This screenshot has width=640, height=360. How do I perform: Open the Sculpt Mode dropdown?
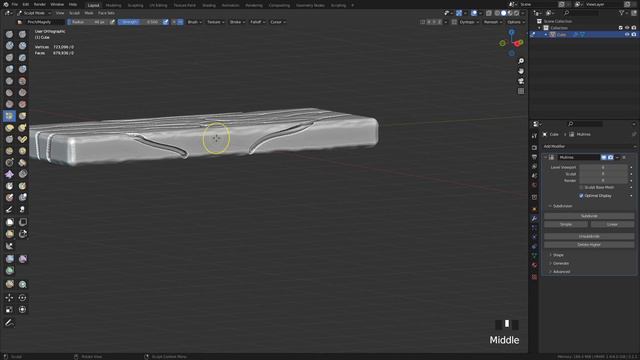[x=33, y=13]
